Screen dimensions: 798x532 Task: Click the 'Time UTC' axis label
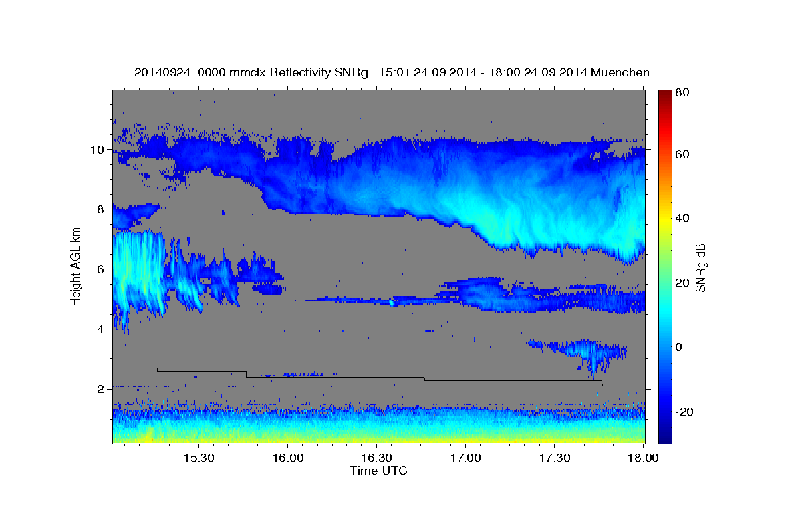click(378, 471)
